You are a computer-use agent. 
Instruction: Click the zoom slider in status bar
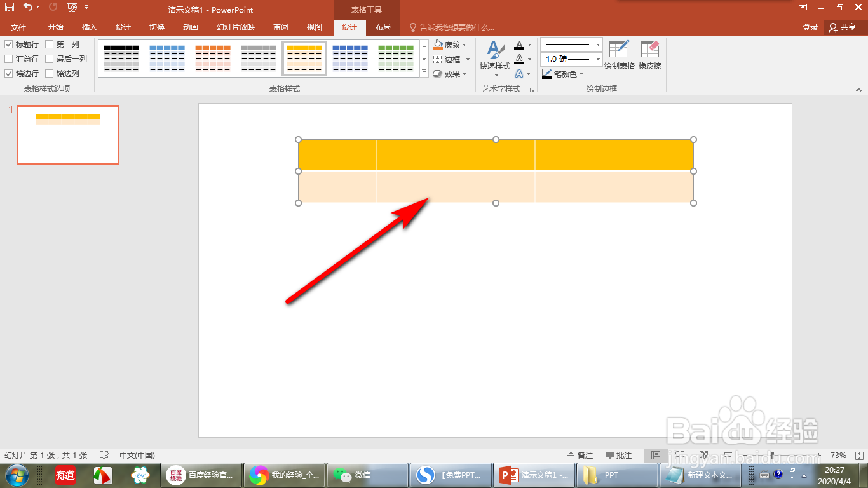click(x=772, y=456)
